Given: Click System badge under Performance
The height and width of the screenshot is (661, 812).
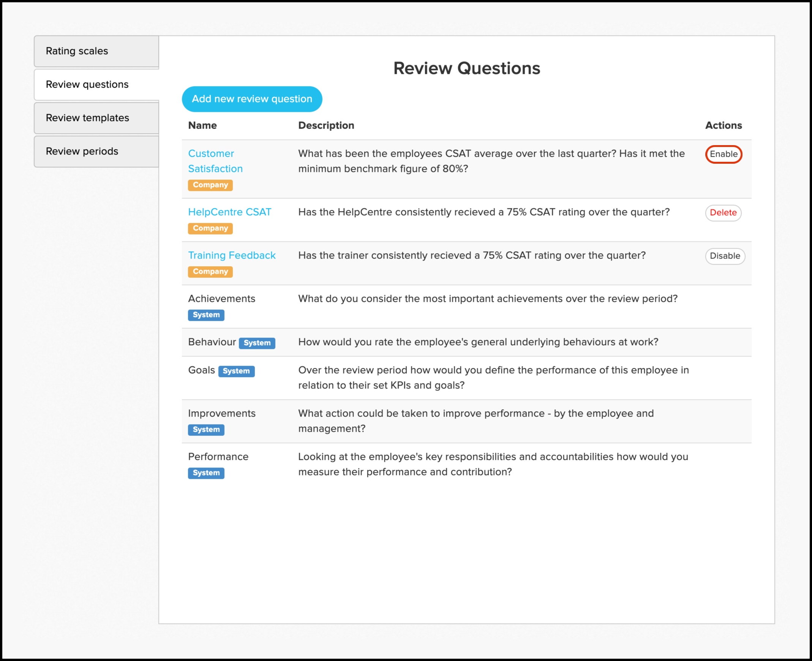Looking at the screenshot, I should [206, 473].
